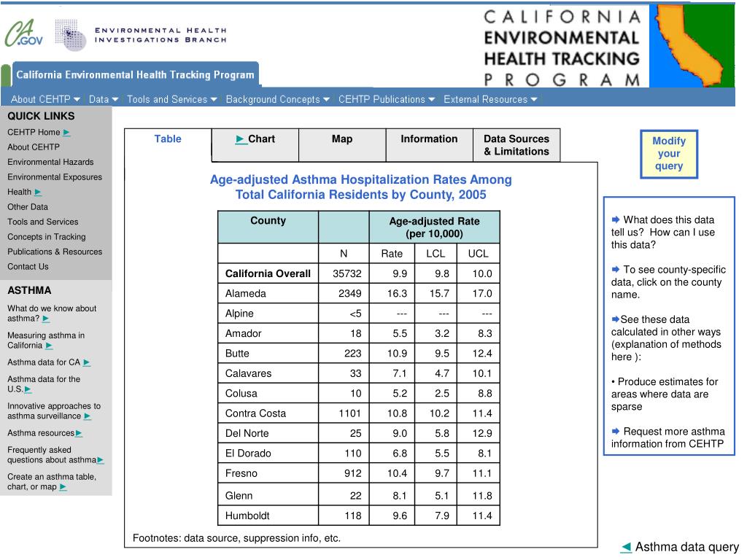Open Publications & Resources link
The height and width of the screenshot is (560, 747).
pyautogui.click(x=55, y=252)
